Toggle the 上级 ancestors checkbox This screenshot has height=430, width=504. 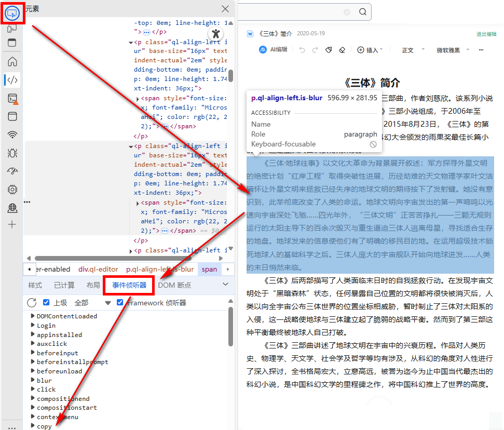[46, 302]
